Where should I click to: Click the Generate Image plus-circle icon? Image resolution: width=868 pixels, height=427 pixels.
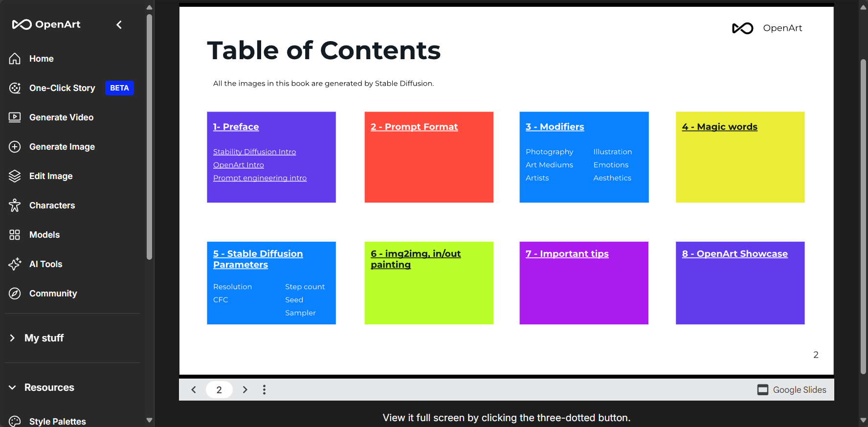click(15, 147)
